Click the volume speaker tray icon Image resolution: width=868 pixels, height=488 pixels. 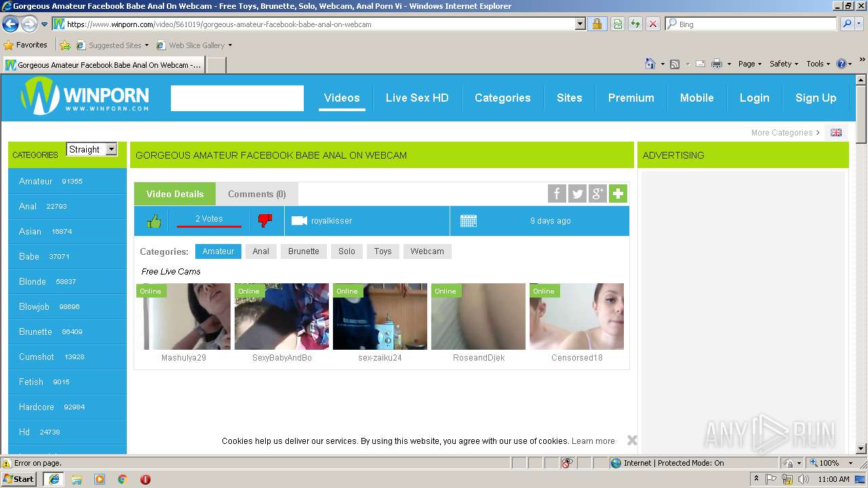pos(804,479)
